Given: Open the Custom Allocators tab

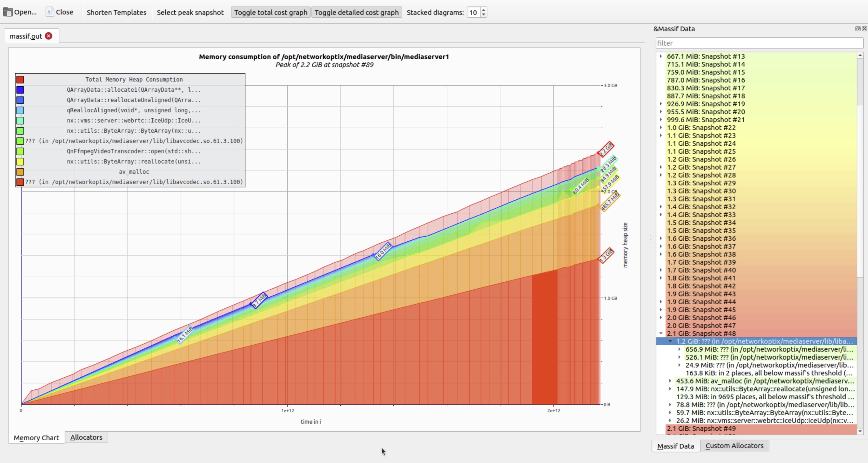Looking at the screenshot, I should pos(734,446).
